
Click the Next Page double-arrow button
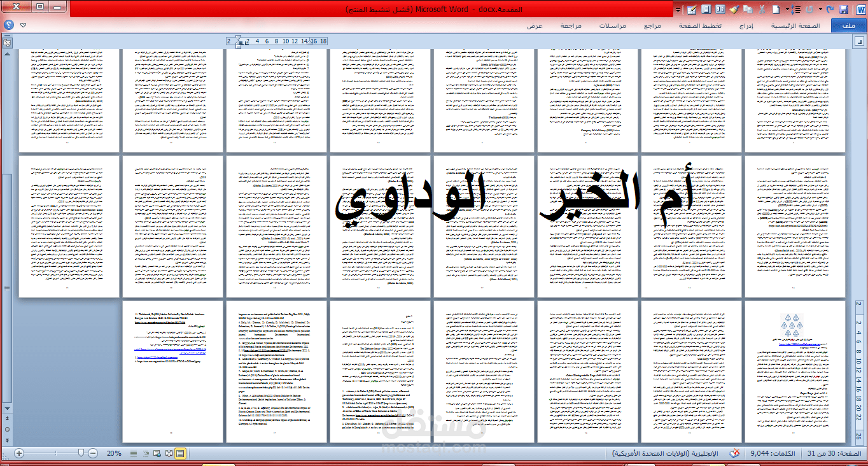pyautogui.click(x=7, y=439)
